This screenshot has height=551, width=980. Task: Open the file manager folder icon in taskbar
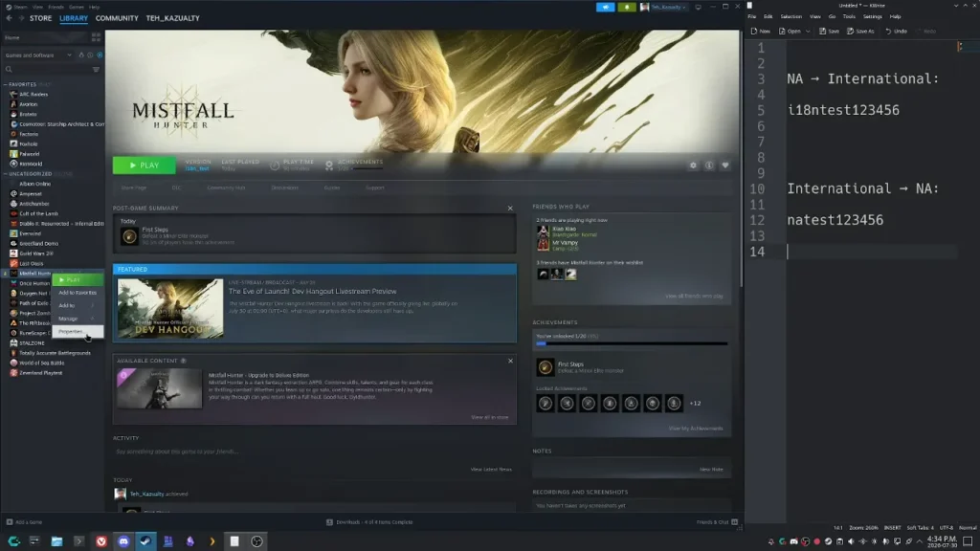pos(56,541)
